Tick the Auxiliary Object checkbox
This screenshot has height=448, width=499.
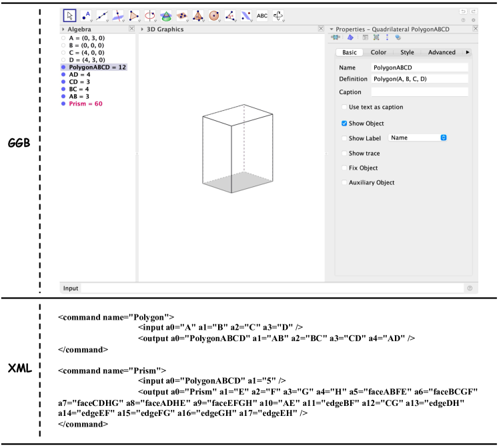point(344,182)
